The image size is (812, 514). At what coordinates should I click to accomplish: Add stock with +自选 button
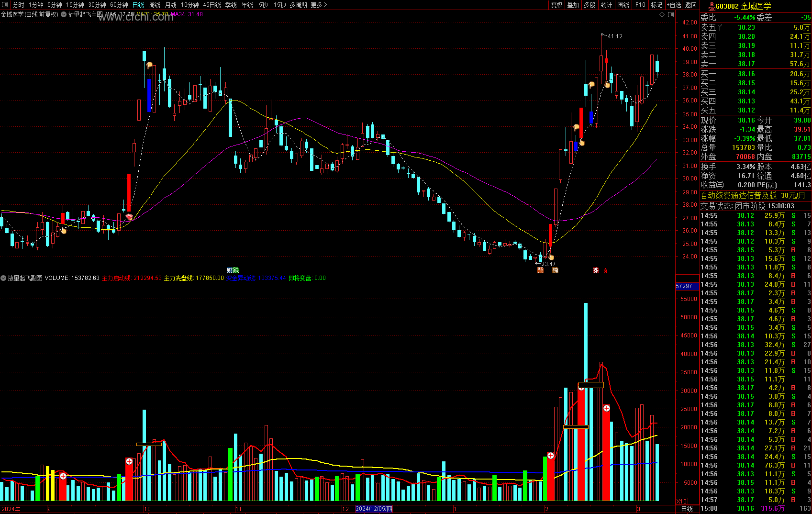674,5
